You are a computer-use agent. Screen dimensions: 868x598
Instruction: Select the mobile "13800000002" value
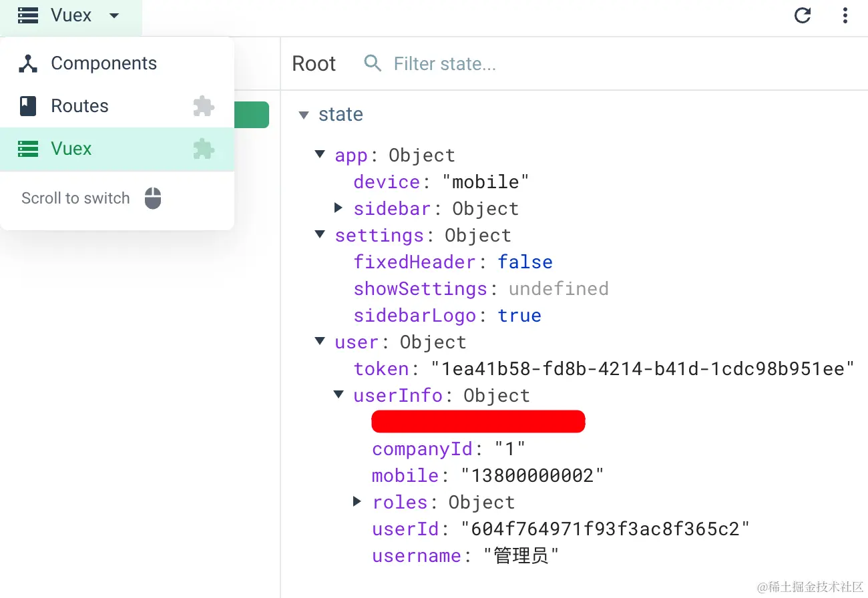click(533, 476)
